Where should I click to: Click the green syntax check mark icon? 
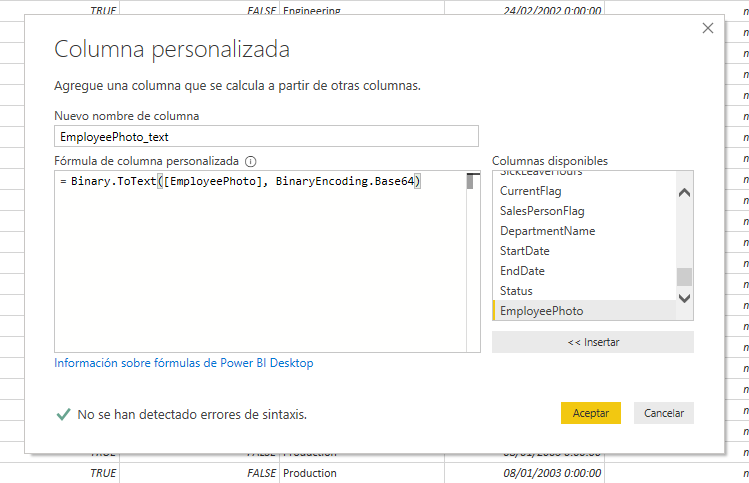coord(63,413)
